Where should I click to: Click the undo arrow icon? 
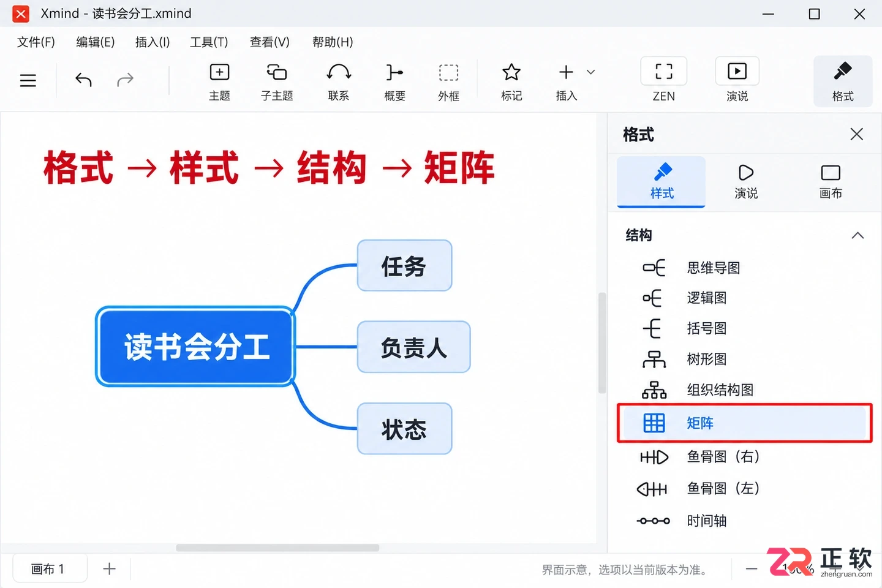[83, 79]
